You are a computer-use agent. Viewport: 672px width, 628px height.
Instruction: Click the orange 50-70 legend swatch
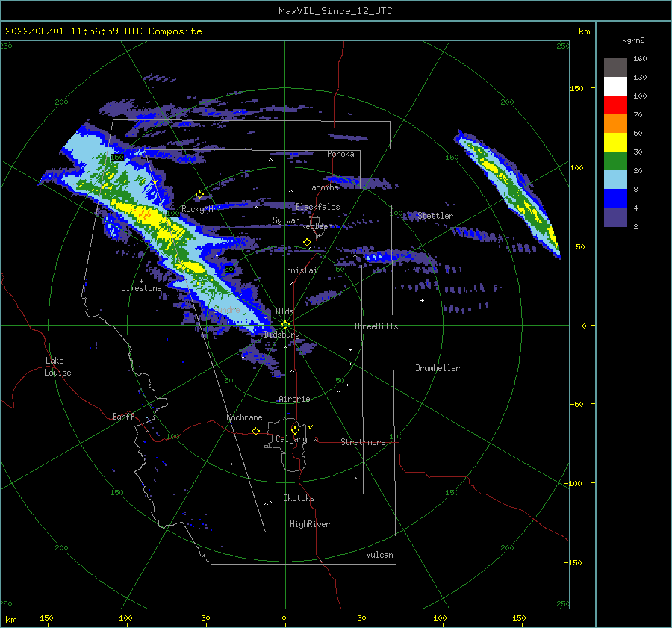pos(615,123)
